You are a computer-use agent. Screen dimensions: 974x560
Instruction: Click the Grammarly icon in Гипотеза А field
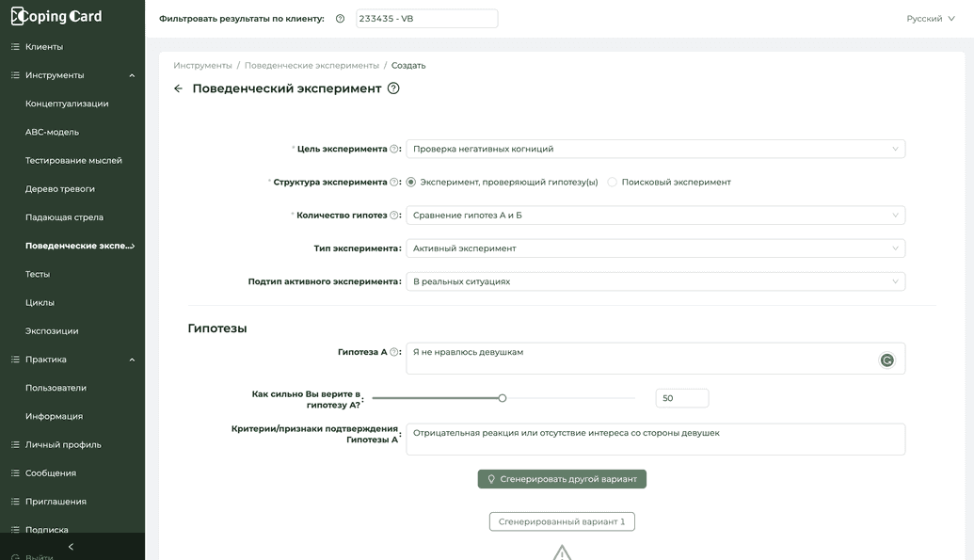pos(887,360)
